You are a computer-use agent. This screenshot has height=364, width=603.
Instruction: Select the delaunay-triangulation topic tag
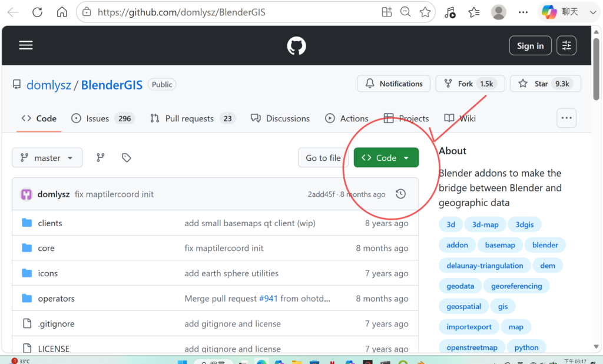[485, 266]
